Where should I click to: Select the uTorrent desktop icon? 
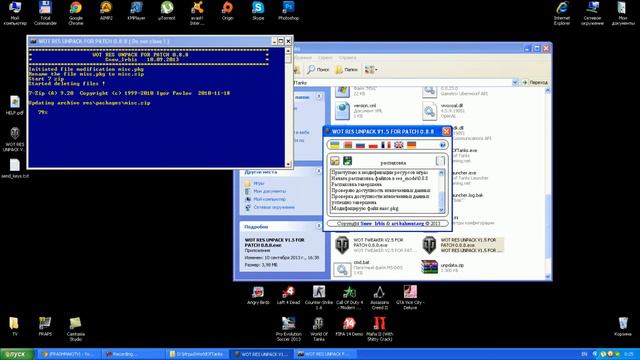(167, 11)
